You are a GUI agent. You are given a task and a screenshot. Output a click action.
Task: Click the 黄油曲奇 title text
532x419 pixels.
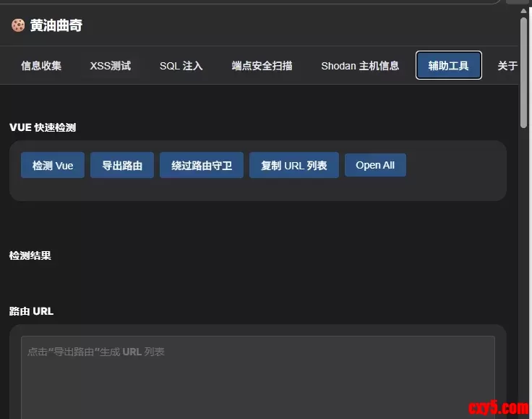[x=56, y=25]
